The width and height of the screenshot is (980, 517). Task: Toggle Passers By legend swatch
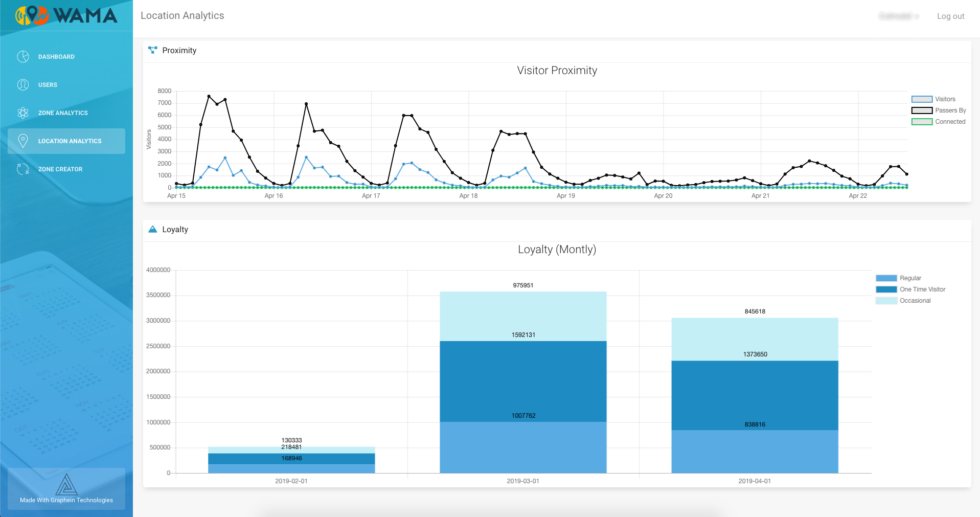click(922, 110)
